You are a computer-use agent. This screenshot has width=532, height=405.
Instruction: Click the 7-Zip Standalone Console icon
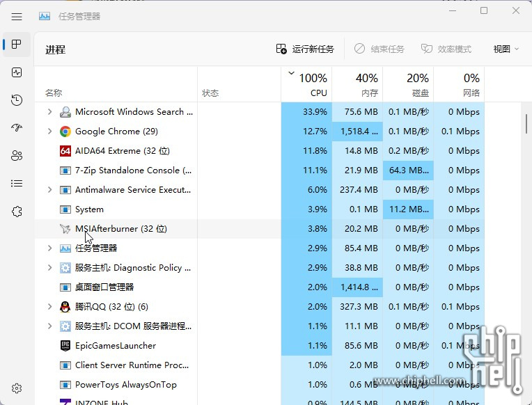[65, 170]
